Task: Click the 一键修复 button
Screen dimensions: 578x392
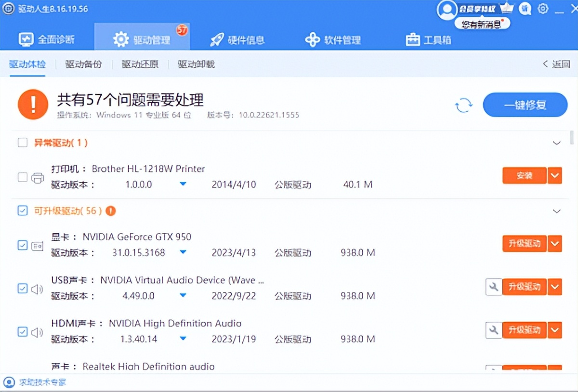Action: pyautogui.click(x=525, y=105)
